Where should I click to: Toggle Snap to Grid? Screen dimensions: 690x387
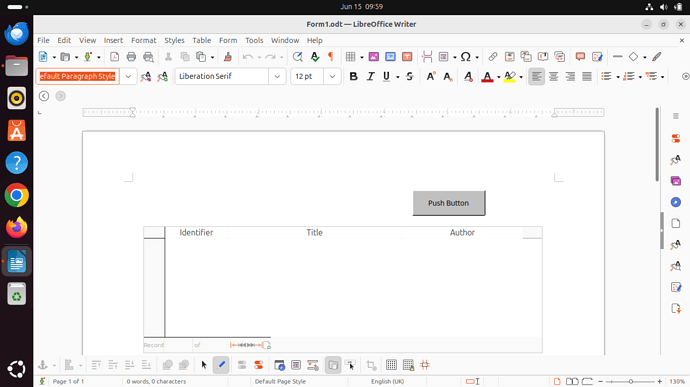408,365
